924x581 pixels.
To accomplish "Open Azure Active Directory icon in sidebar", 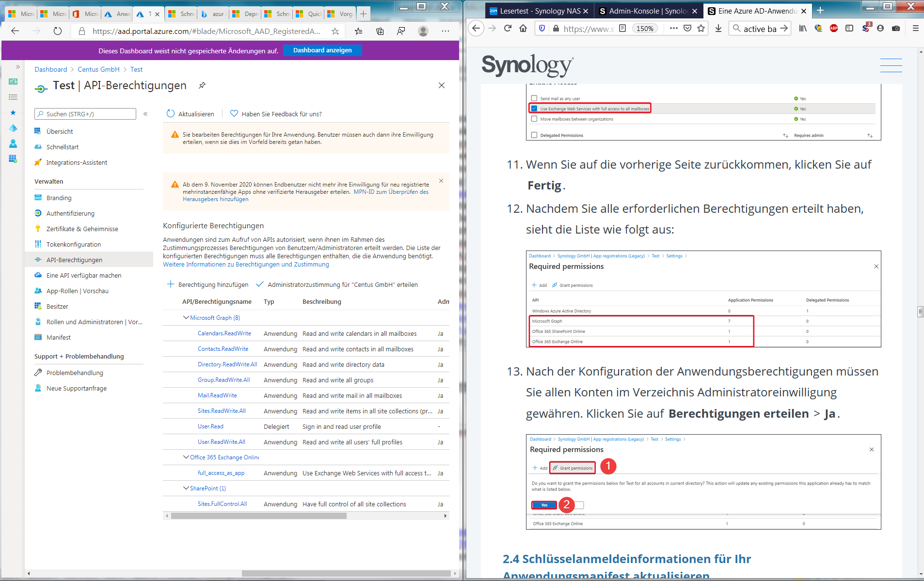I will (13, 128).
